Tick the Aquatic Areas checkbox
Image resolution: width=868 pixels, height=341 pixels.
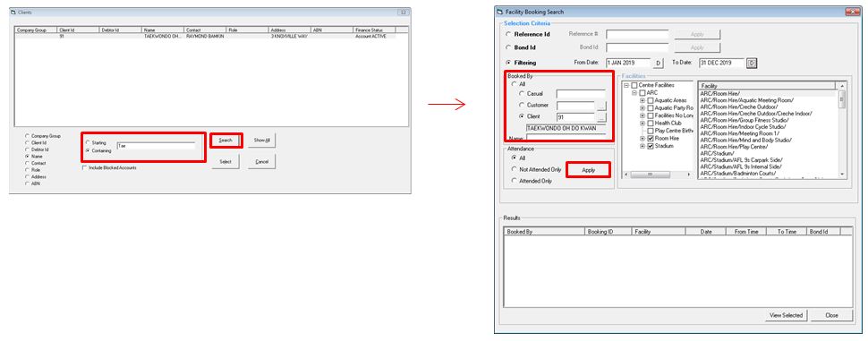[651, 101]
